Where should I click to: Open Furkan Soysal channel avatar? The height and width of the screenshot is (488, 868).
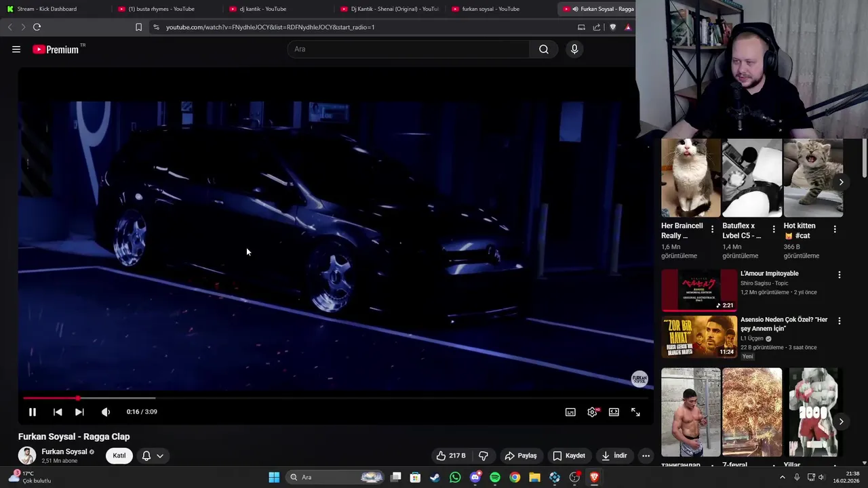[x=27, y=455]
